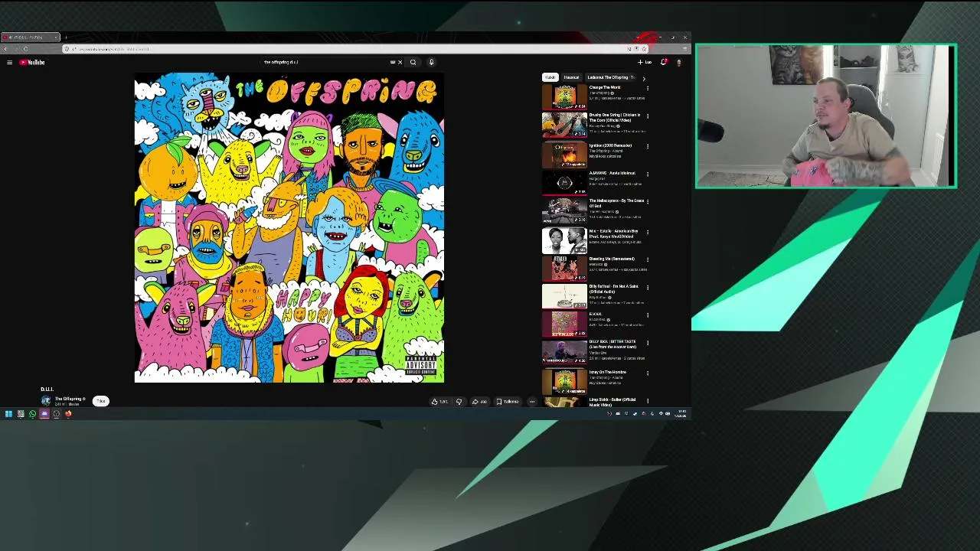Like the D.U.I. video
Image resolution: width=980 pixels, height=551 pixels.
pos(439,401)
